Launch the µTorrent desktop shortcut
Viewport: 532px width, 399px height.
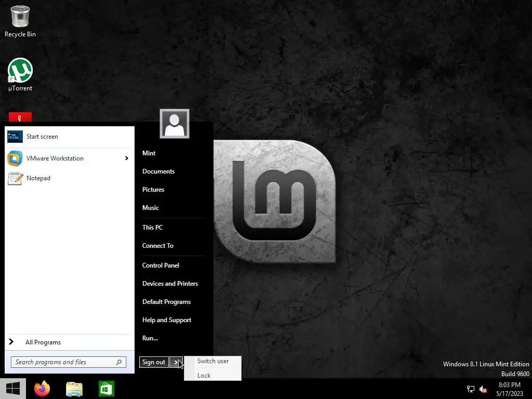20,75
